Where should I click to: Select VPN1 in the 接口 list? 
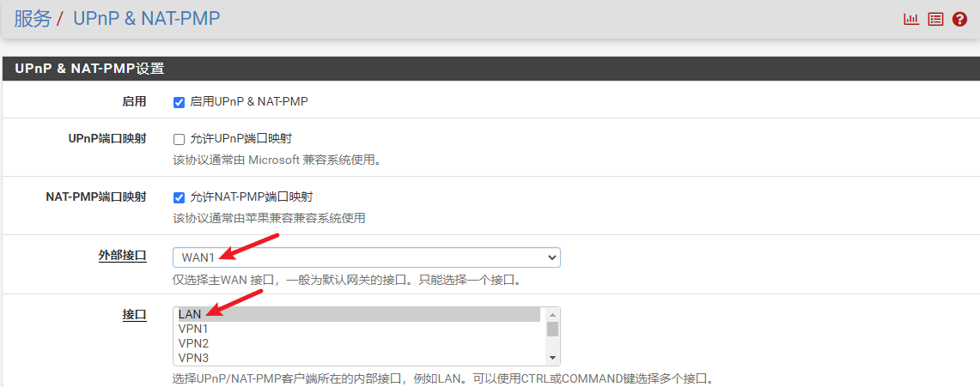click(357, 329)
